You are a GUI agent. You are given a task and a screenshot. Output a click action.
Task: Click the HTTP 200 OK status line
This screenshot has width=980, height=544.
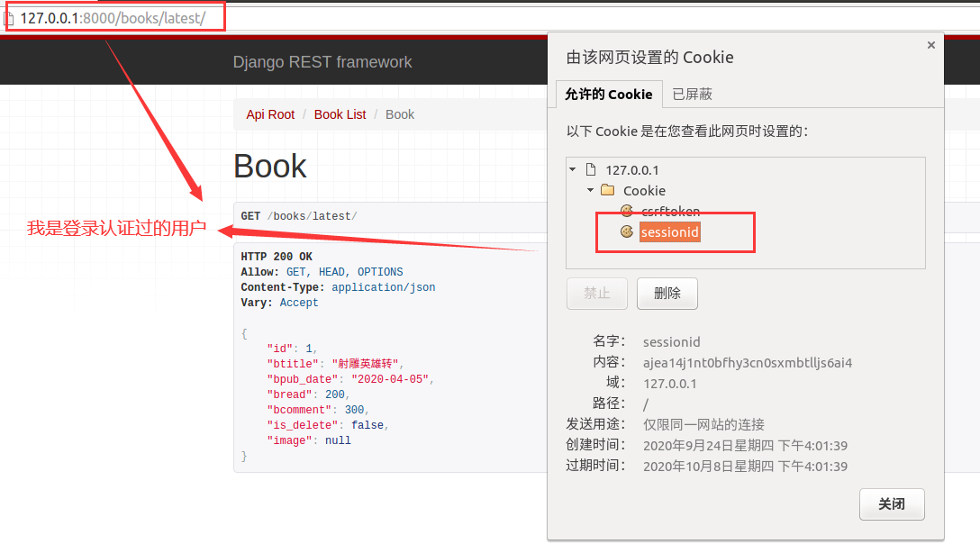pos(277,257)
